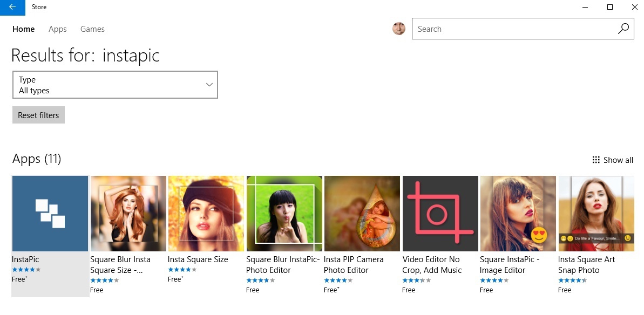Click the search magnifier icon

pos(623,29)
